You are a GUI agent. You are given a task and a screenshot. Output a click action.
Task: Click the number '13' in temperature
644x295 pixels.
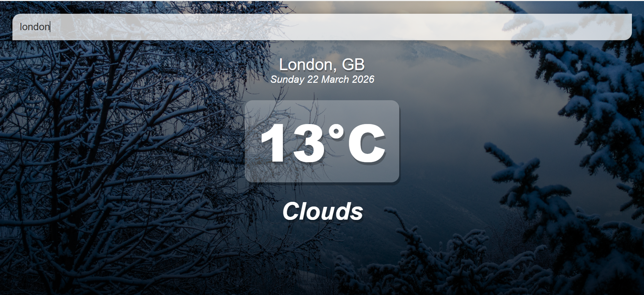(x=292, y=143)
